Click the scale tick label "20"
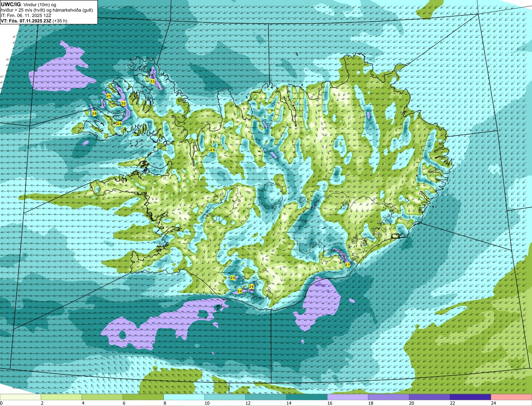Image resolution: width=532 pixels, height=406 pixels. (411, 403)
